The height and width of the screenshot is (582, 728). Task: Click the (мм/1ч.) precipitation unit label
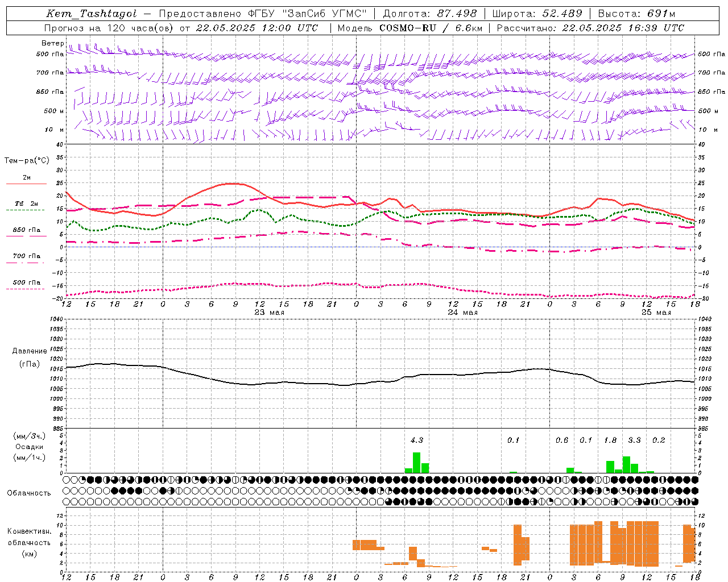(30, 458)
